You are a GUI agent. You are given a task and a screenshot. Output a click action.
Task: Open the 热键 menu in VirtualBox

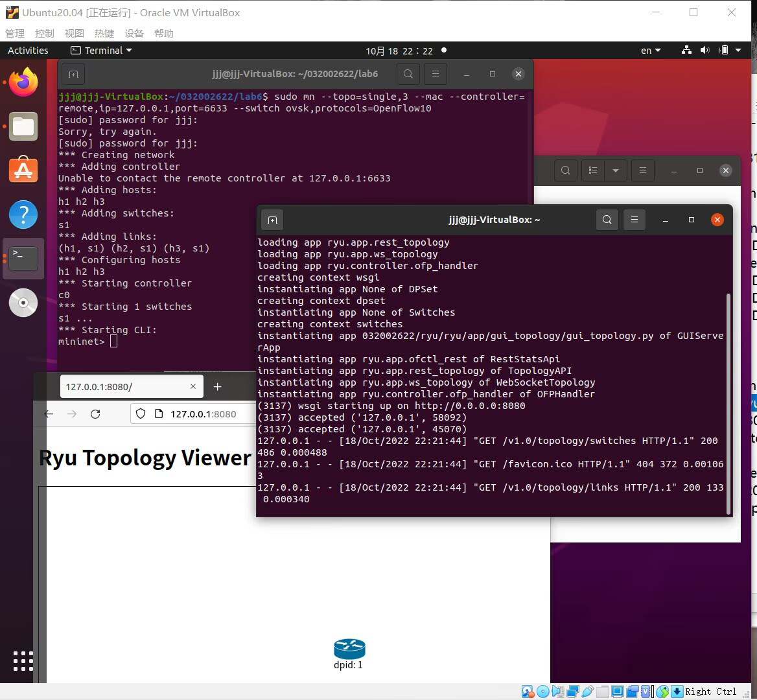(104, 33)
